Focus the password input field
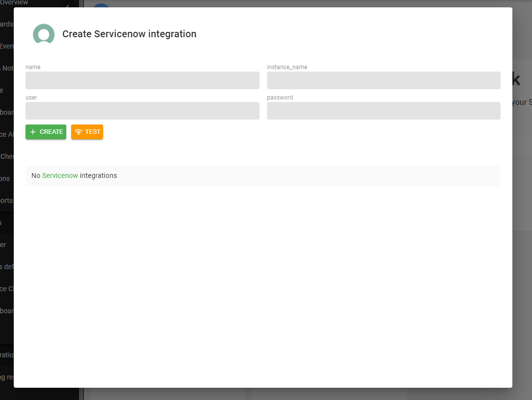 (384, 111)
